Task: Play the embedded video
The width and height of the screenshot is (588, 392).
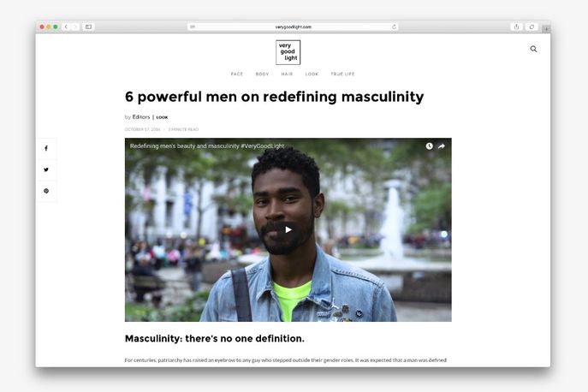Action: point(288,229)
